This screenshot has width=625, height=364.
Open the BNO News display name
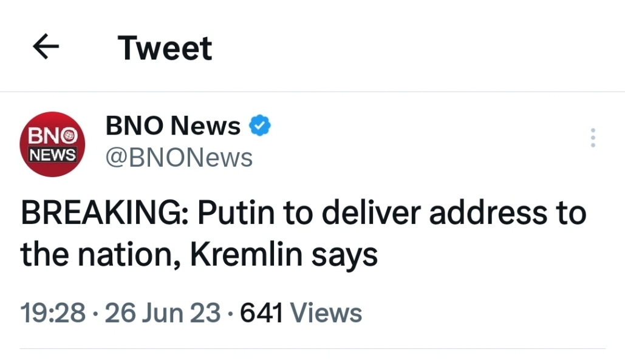pyautogui.click(x=173, y=126)
